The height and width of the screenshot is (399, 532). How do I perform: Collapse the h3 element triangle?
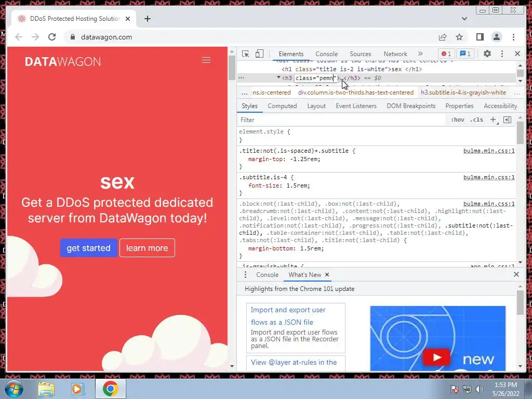pyautogui.click(x=278, y=78)
